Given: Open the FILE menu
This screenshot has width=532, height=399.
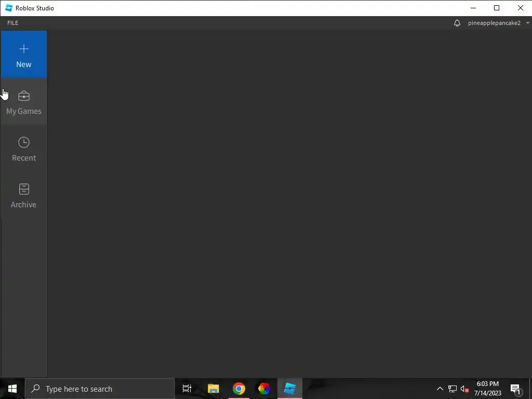Looking at the screenshot, I should [13, 23].
